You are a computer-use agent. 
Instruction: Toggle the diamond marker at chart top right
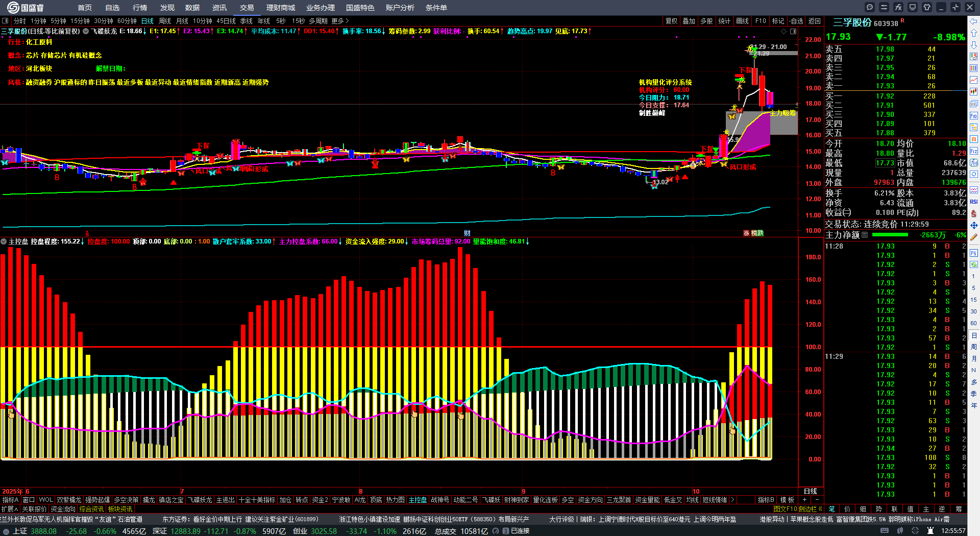pyautogui.click(x=784, y=31)
